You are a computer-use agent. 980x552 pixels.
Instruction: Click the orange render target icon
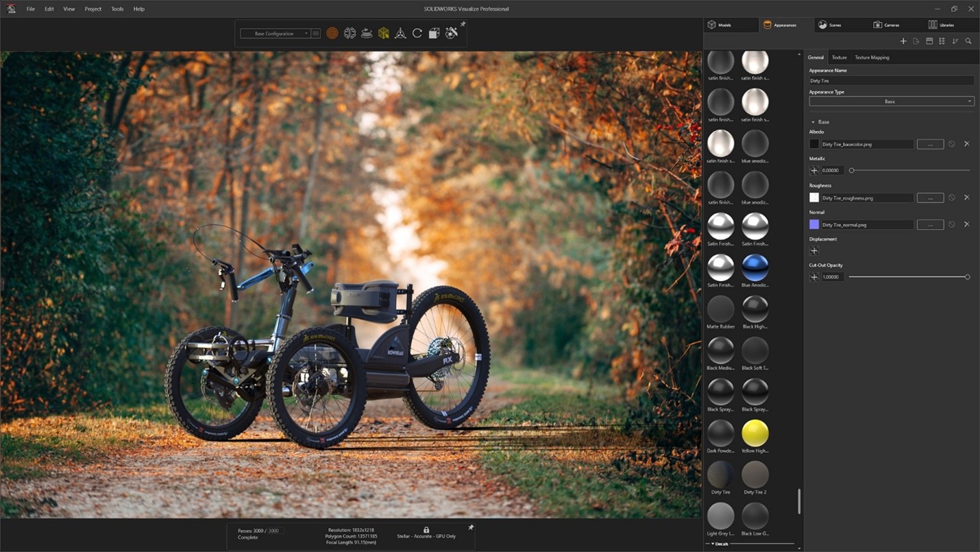point(332,33)
